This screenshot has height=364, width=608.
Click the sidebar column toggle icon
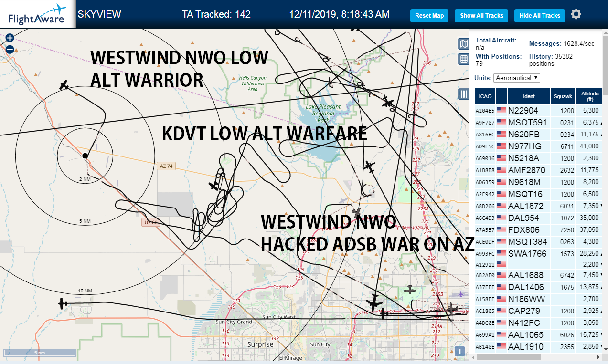coord(463,94)
